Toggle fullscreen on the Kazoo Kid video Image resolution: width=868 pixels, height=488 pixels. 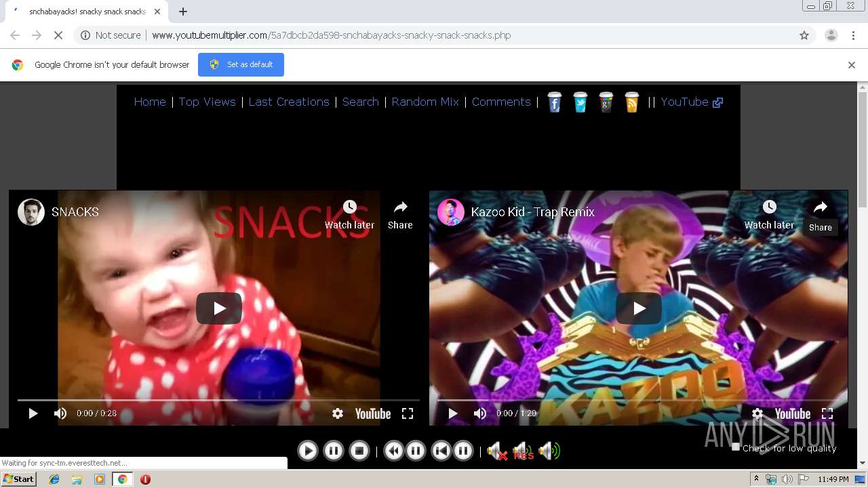point(827,413)
